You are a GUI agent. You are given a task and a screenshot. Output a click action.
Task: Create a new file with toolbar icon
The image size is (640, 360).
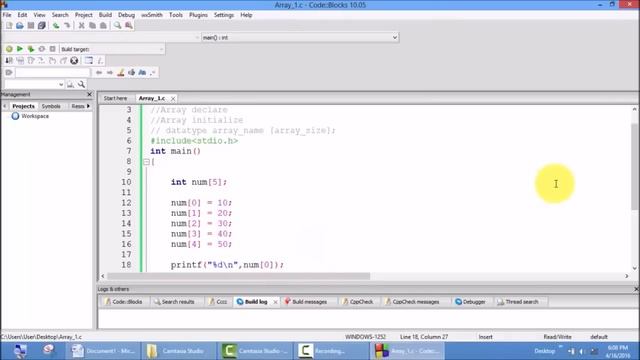(x=9, y=26)
